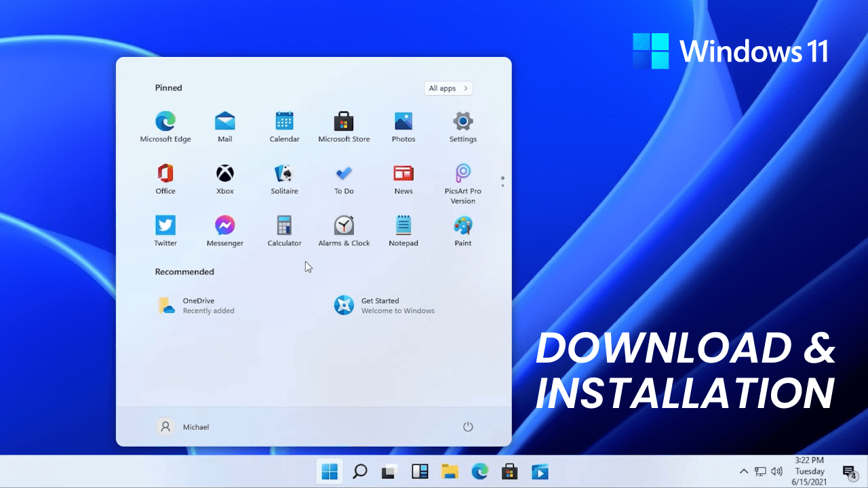Launch the Calculator app
Viewport: 868px width, 488px height.
point(284,231)
